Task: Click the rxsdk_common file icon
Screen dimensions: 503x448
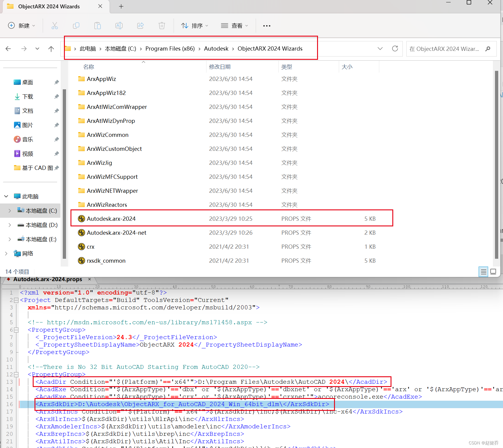Action: click(81, 261)
